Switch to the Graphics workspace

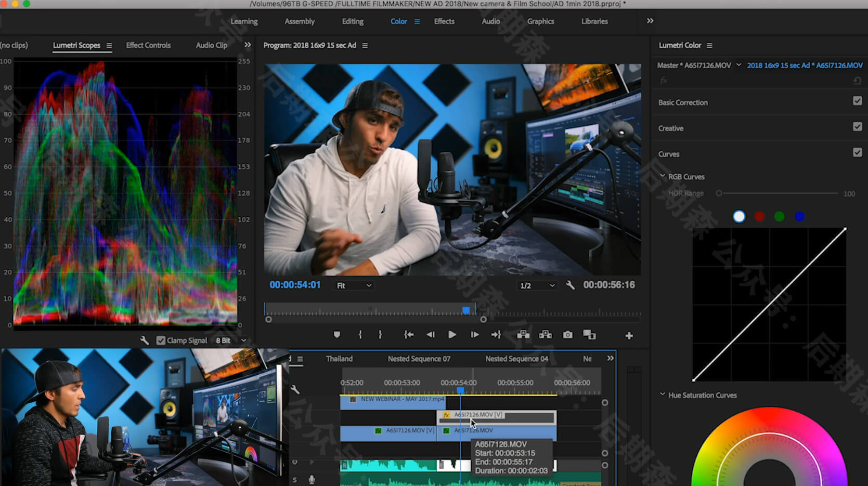pyautogui.click(x=540, y=21)
